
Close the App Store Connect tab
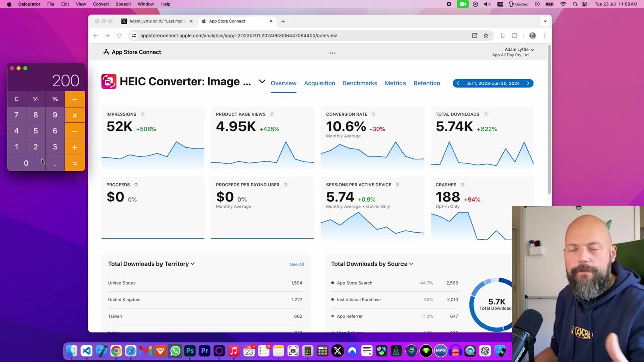271,21
